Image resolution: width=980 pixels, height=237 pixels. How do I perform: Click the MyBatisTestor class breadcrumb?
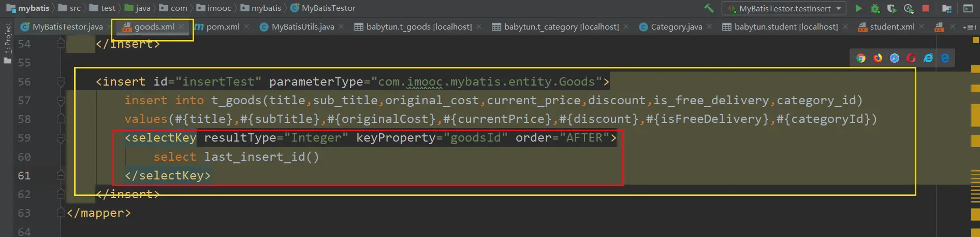[323, 8]
